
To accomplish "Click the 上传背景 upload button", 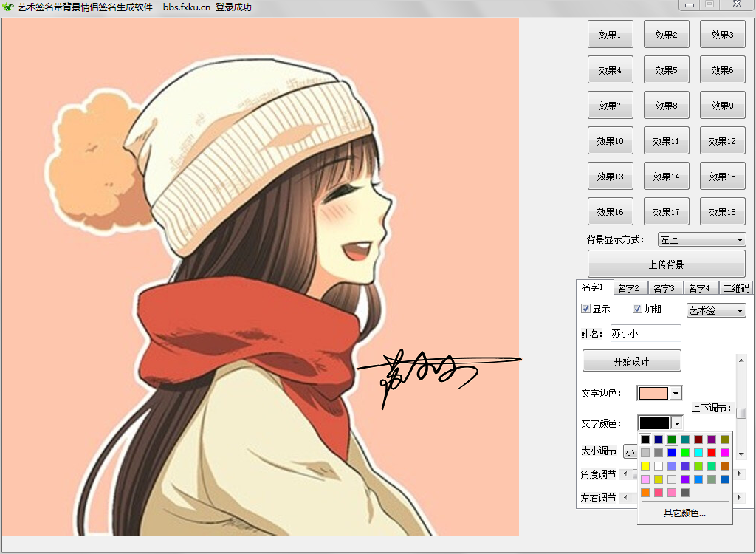I will tap(667, 264).
